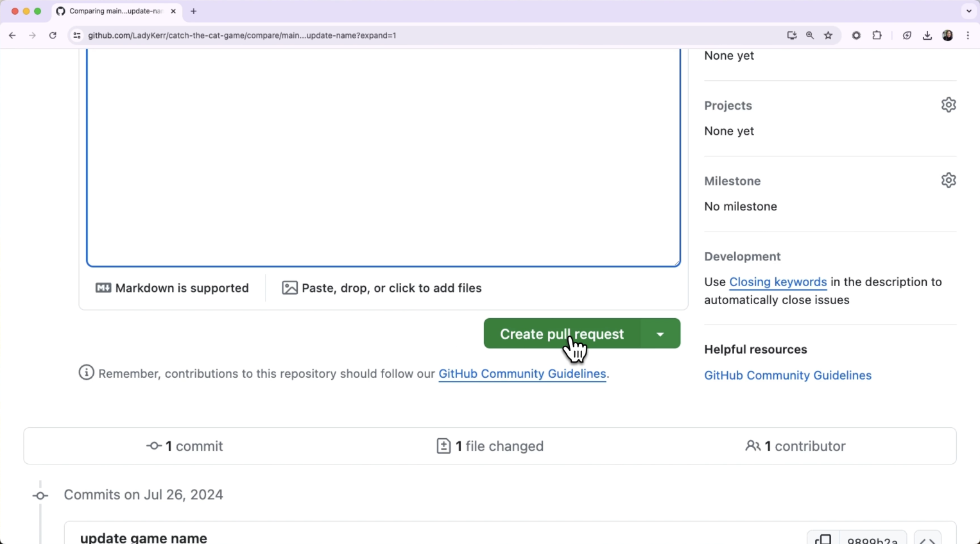Open the browser extensions puzzle icon
Viewport: 980px width, 544px height.
tap(877, 35)
